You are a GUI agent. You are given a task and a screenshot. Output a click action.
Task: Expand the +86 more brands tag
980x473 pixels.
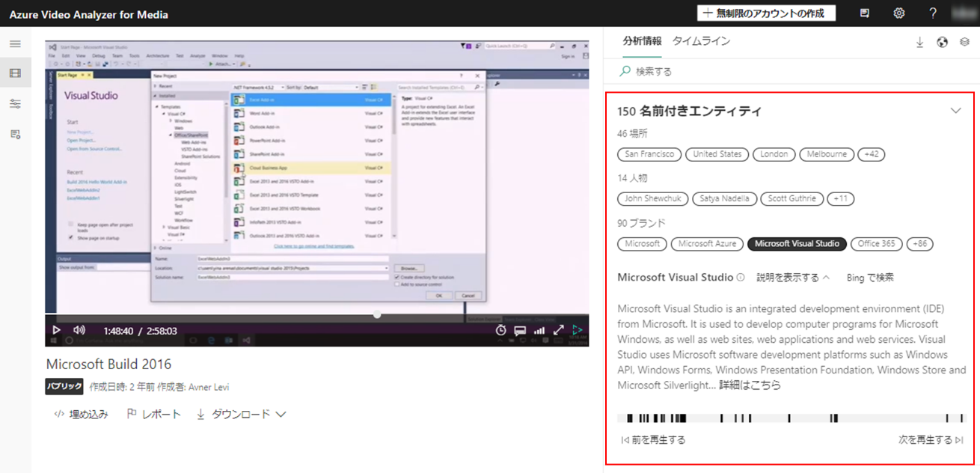point(919,244)
